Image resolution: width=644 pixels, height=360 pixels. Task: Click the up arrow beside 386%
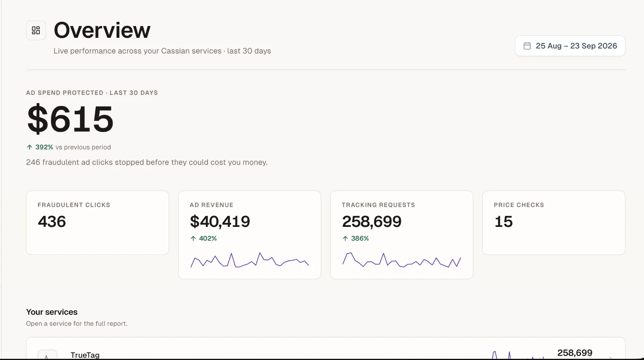(345, 238)
